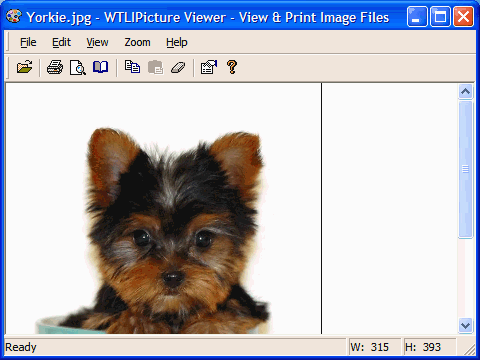
Task: Copy the image with the copy icon
Action: 132,67
